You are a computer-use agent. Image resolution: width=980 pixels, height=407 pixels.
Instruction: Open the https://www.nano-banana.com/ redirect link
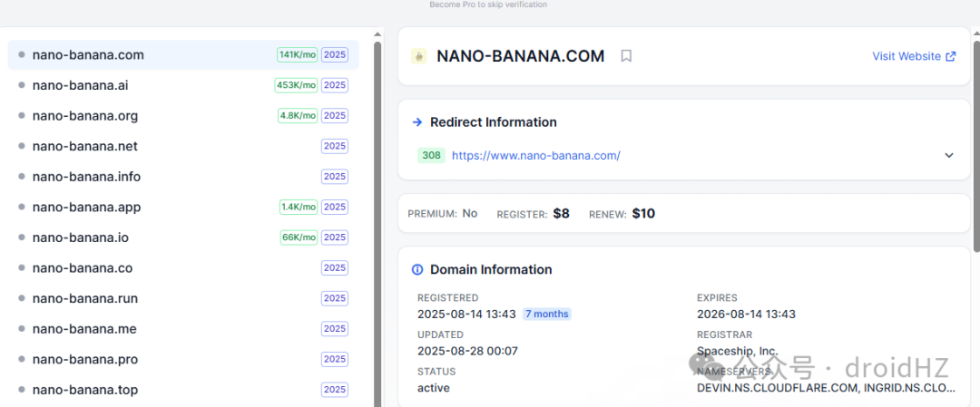pos(535,155)
